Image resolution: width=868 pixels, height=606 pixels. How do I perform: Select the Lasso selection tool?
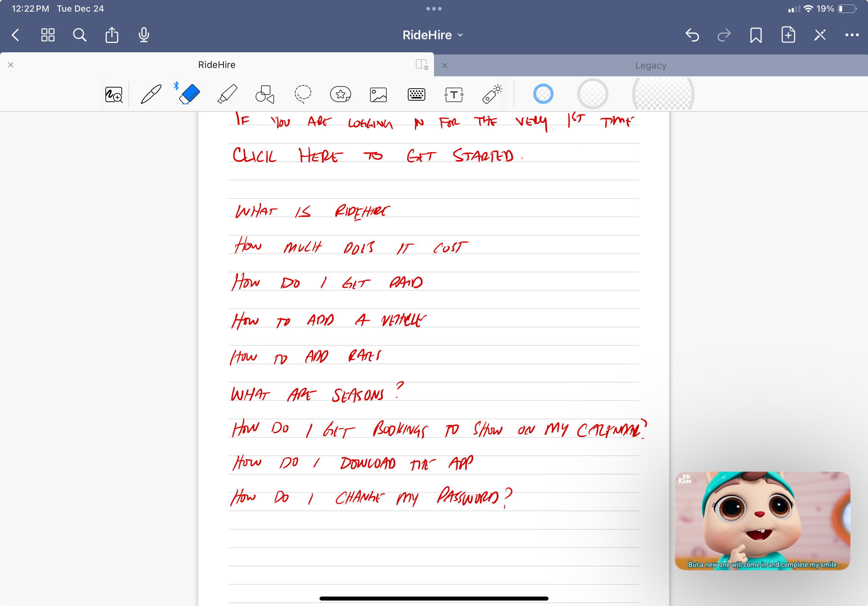click(x=303, y=94)
